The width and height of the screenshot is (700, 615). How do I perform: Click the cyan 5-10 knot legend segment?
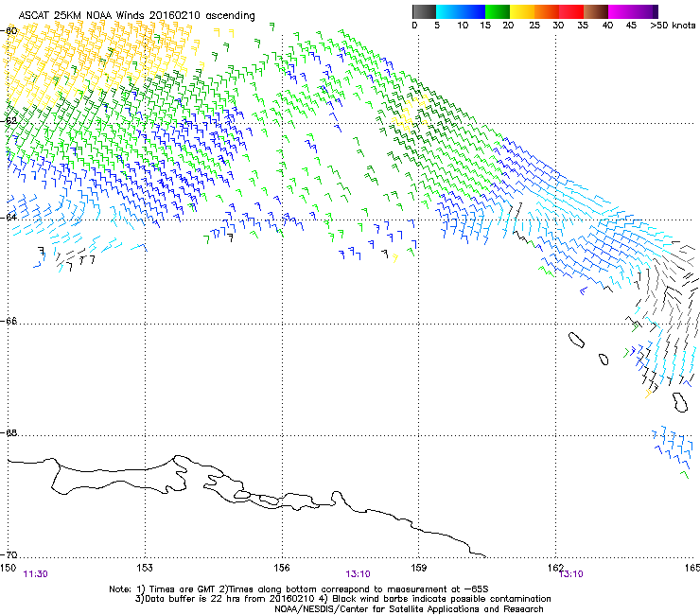(448, 11)
